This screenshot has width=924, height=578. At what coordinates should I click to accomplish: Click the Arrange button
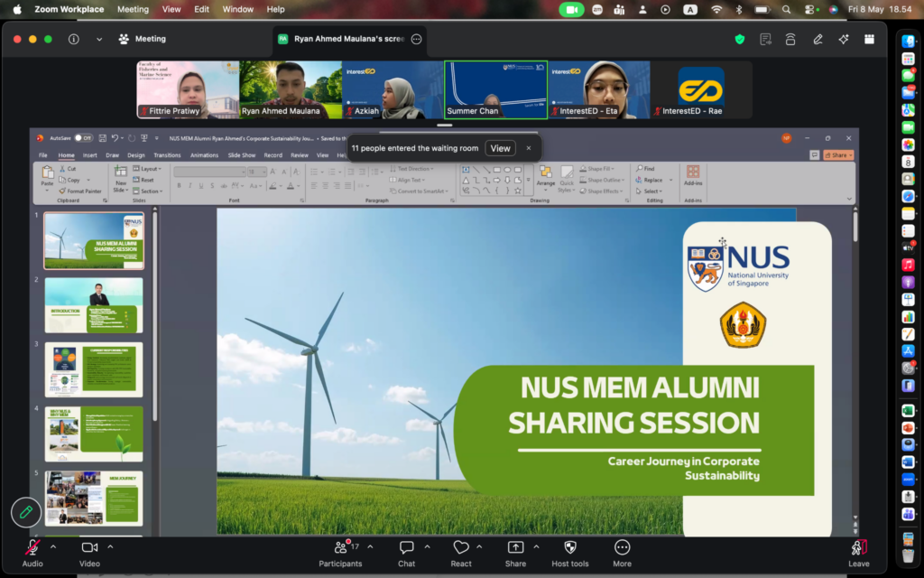click(546, 179)
